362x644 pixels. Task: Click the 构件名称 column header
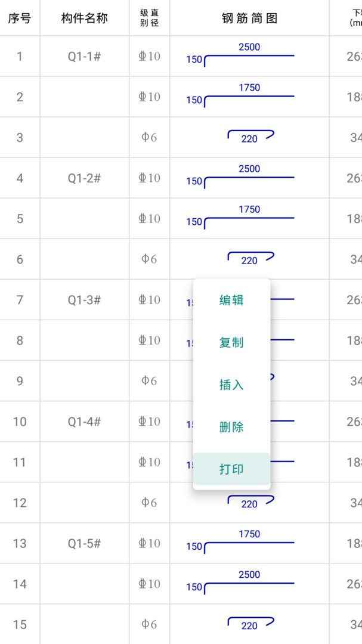coord(85,18)
